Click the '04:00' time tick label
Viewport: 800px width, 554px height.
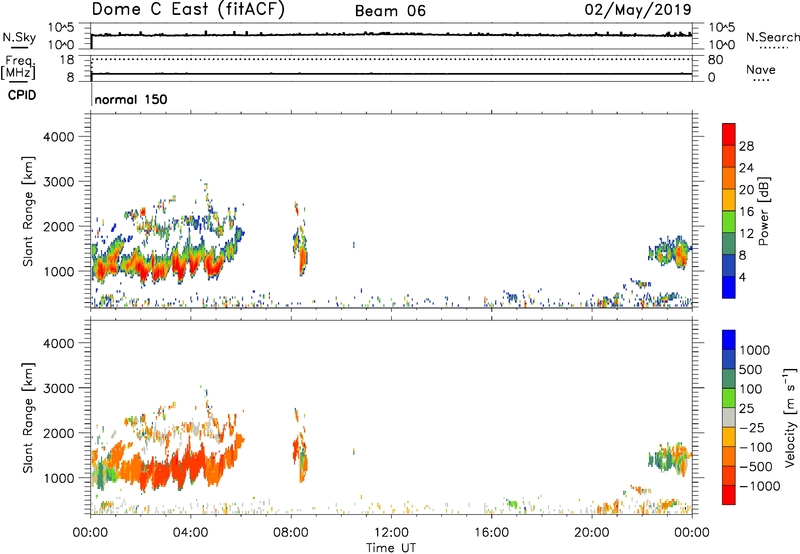(191, 533)
